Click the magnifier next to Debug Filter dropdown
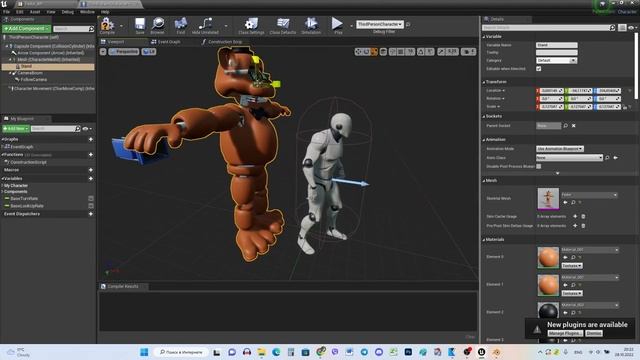640x360 pixels. click(x=408, y=24)
